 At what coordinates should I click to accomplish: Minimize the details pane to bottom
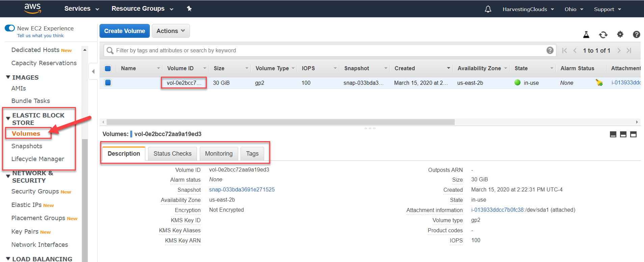[x=613, y=134]
